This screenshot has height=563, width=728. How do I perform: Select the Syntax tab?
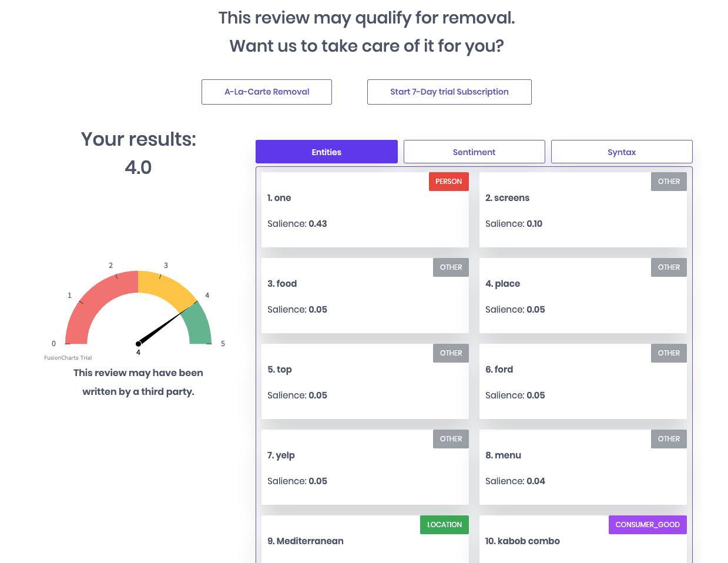tap(622, 152)
